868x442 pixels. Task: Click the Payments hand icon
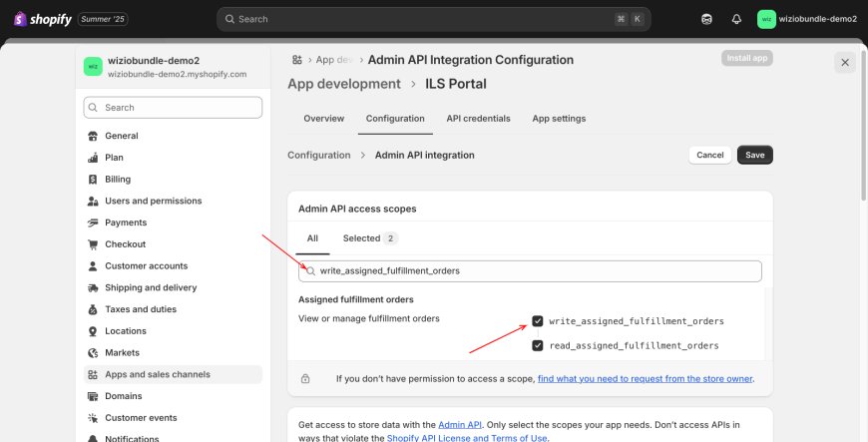pyautogui.click(x=93, y=222)
